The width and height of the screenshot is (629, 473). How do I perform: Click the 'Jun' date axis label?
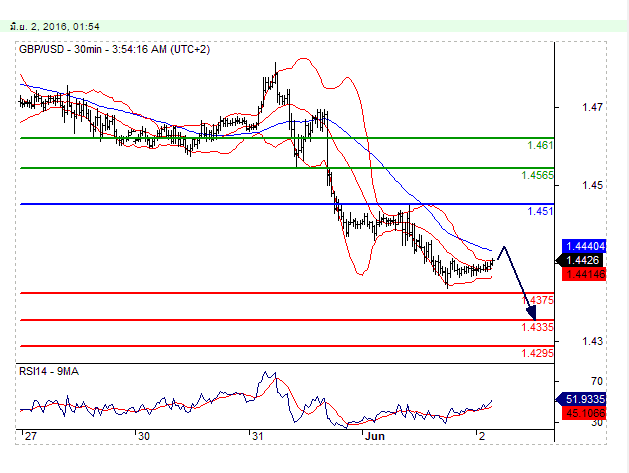375,436
